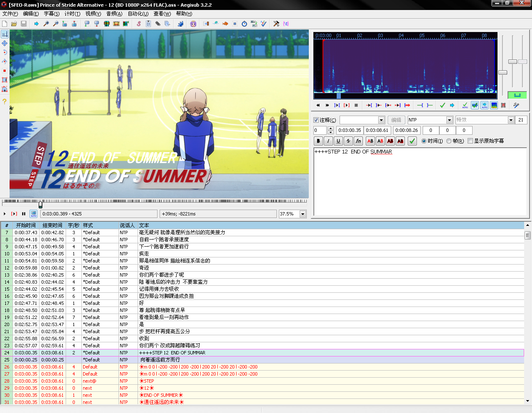Screen dimensions: 532x413
Task: Open the 字幕 Subtitle menu
Action: click(52, 14)
